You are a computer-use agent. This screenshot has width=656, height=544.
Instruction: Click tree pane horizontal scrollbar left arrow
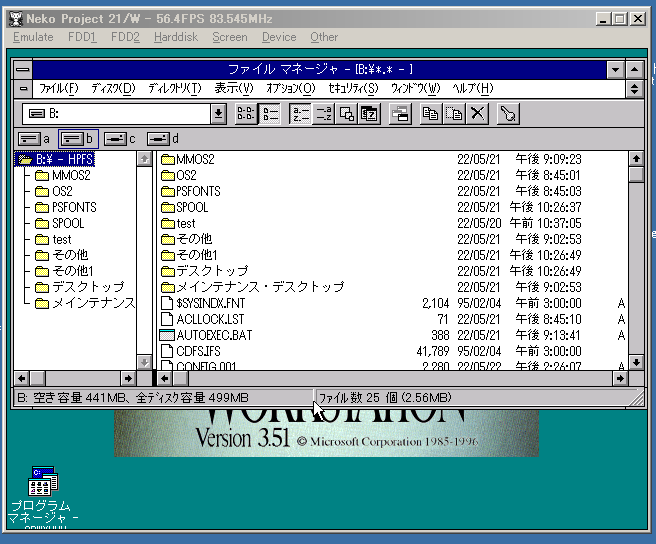(x=22, y=379)
